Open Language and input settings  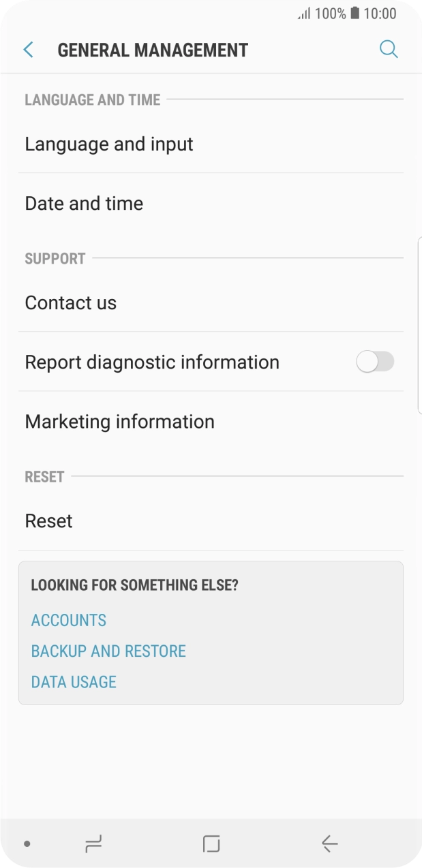click(x=109, y=144)
